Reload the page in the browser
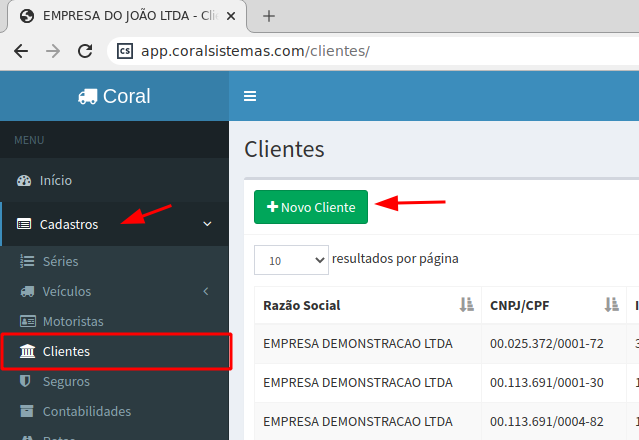 86,51
